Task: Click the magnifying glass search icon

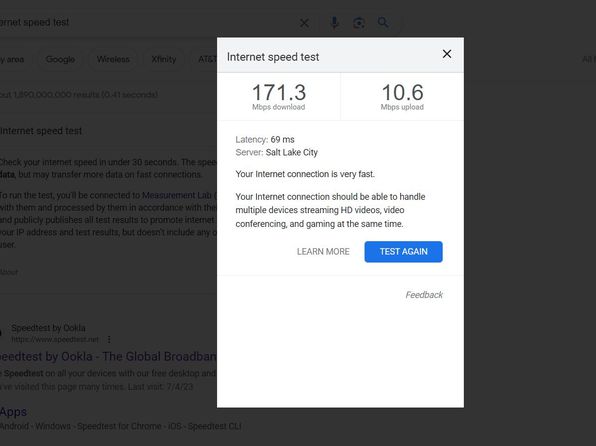Action: [x=383, y=22]
